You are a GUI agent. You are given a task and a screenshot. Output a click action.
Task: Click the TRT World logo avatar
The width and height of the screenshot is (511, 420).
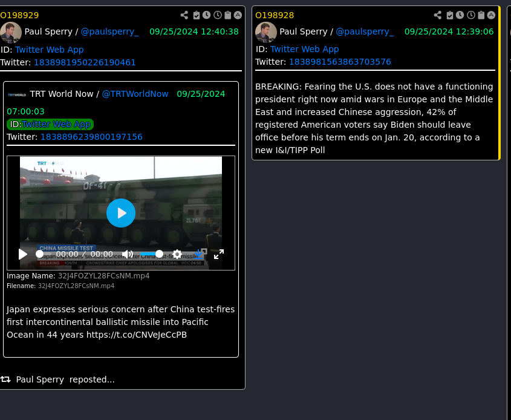tap(17, 95)
